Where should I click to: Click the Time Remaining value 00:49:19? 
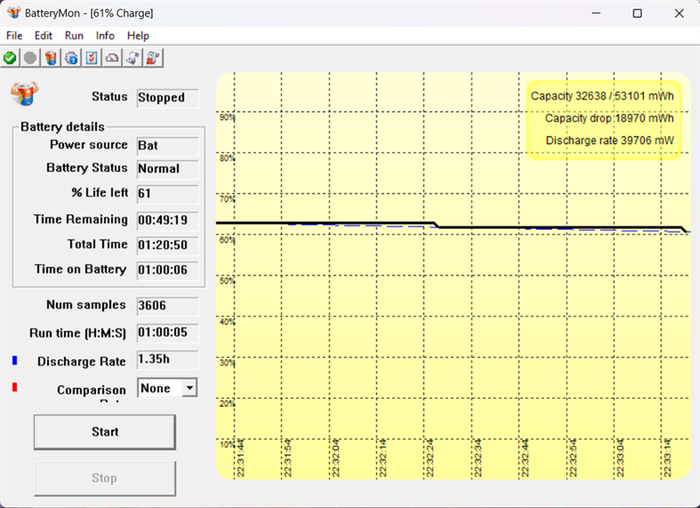click(167, 221)
